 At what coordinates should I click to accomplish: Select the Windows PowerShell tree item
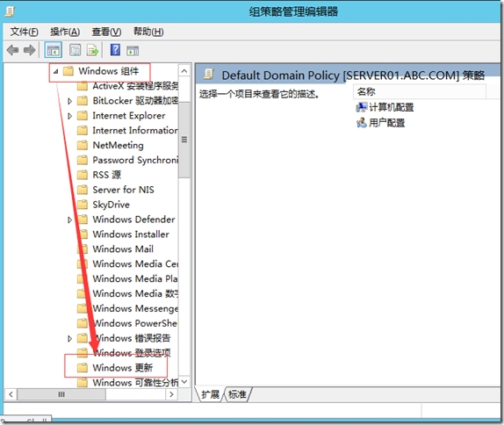[135, 323]
